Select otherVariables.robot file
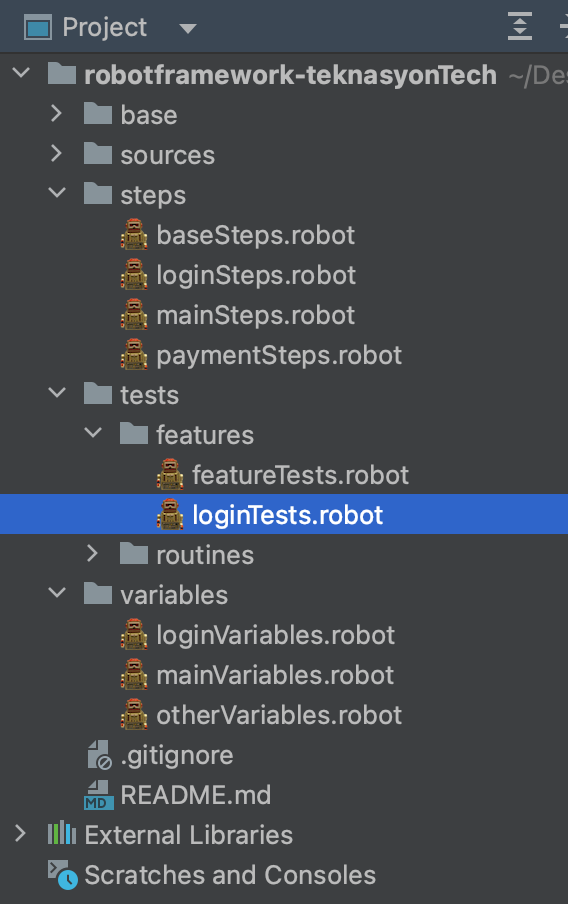This screenshot has height=904, width=568. click(x=279, y=715)
